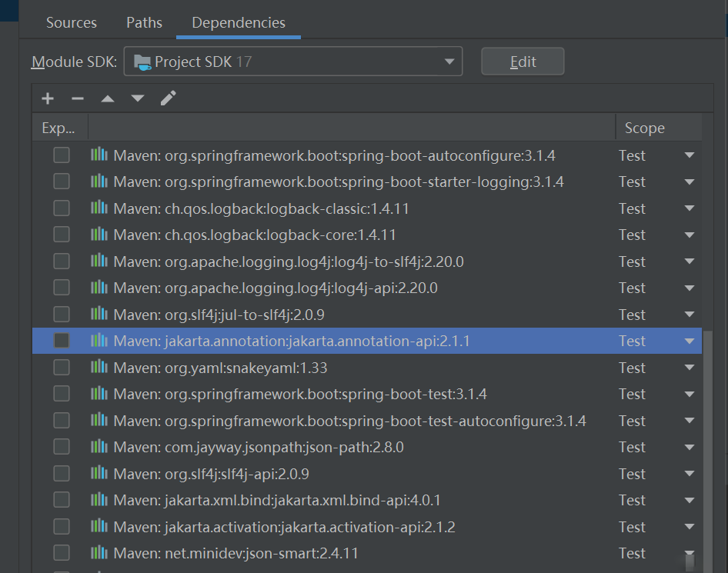Click Test scope of logback-classic:1.4.11
The width and height of the screenshot is (728, 573).
click(632, 208)
